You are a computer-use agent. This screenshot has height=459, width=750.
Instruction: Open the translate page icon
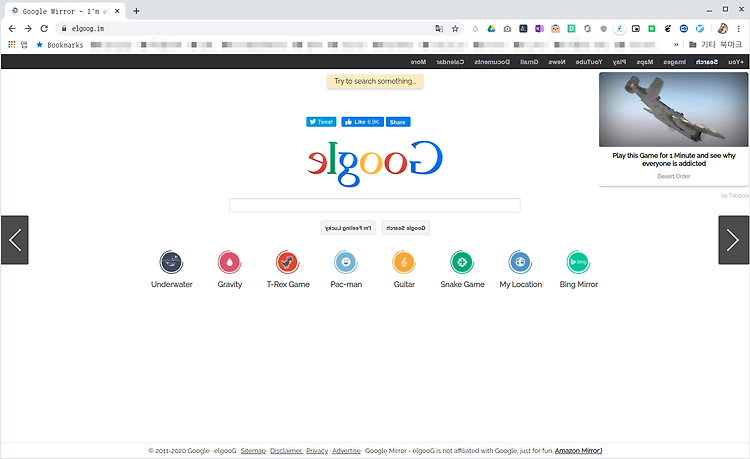pyautogui.click(x=439, y=29)
